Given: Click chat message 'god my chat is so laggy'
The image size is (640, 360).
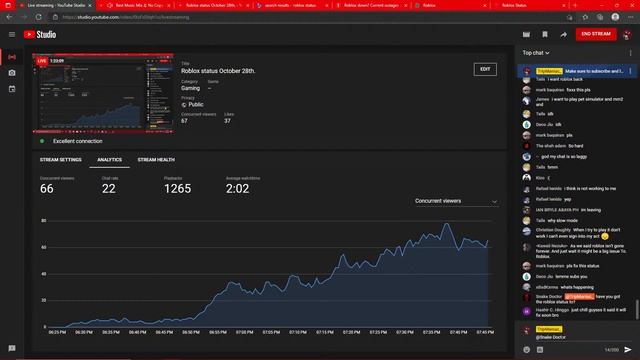Looking at the screenshot, I should point(564,157).
